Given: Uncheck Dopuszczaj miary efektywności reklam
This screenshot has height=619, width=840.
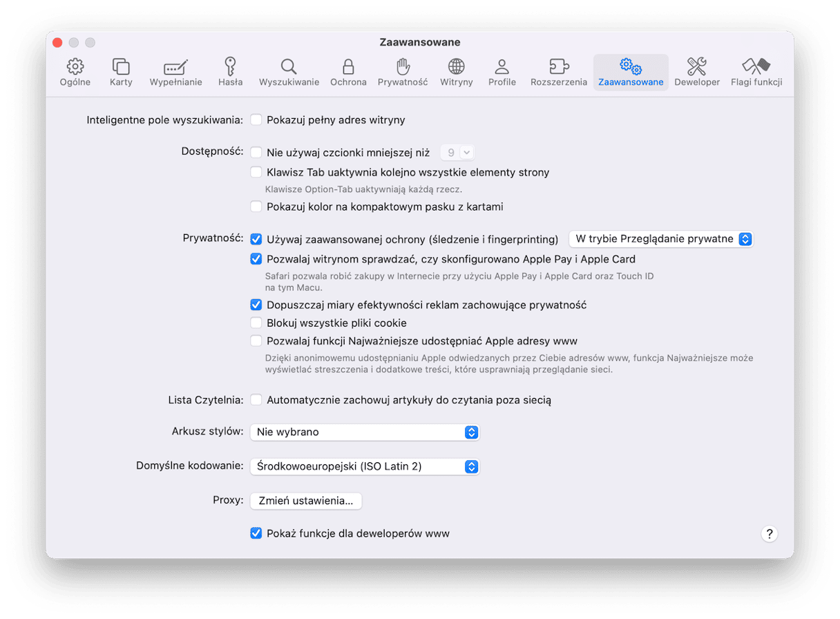Looking at the screenshot, I should tap(256, 305).
